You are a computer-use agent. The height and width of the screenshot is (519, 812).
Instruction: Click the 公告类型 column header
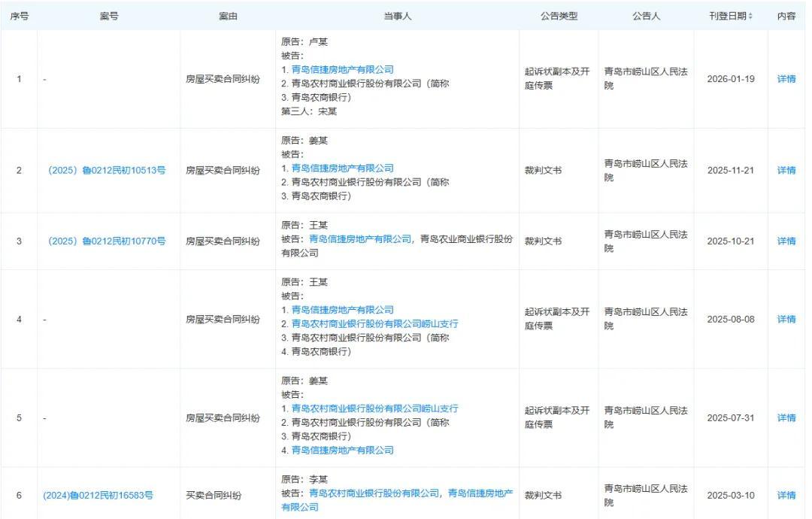[x=559, y=16]
